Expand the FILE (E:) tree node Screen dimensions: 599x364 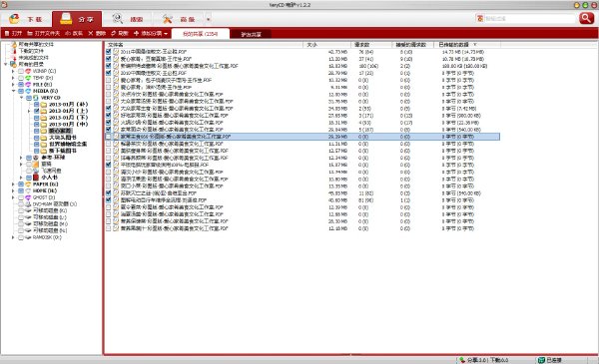(x=13, y=85)
